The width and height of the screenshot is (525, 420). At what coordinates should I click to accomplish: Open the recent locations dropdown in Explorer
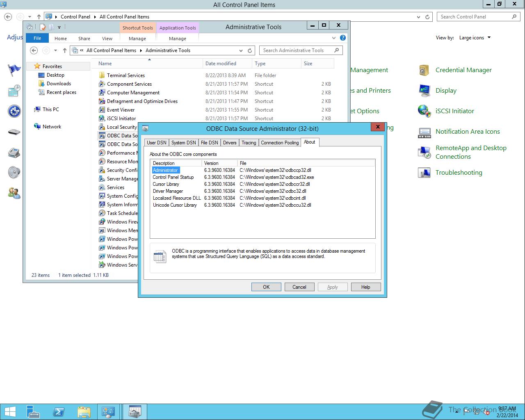pyautogui.click(x=55, y=50)
